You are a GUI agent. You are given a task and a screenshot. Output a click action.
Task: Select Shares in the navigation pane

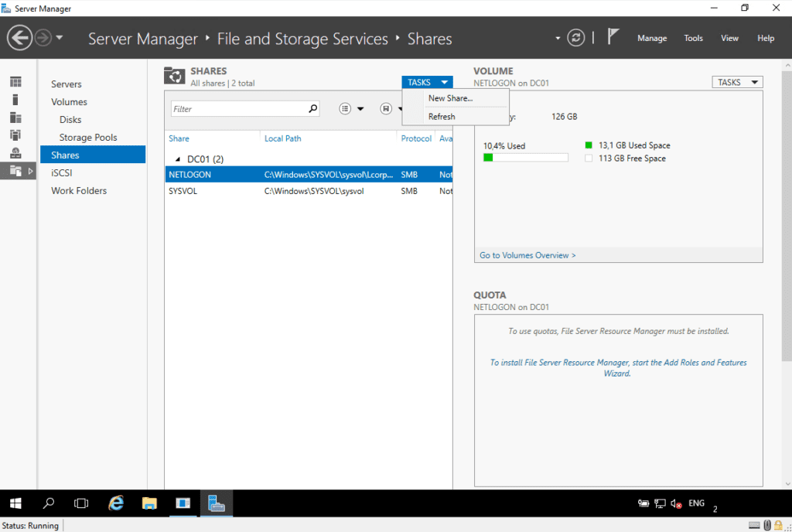93,155
